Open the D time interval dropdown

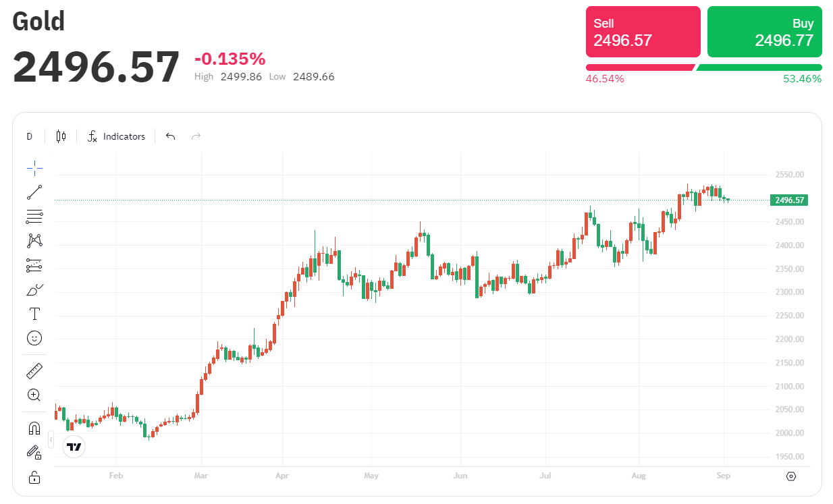click(30, 136)
